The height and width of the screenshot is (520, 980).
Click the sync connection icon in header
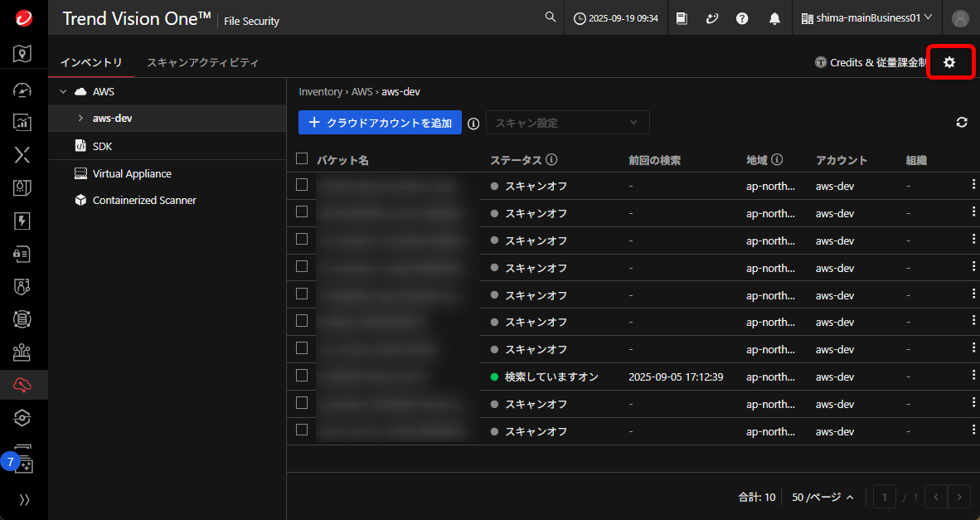click(x=712, y=18)
